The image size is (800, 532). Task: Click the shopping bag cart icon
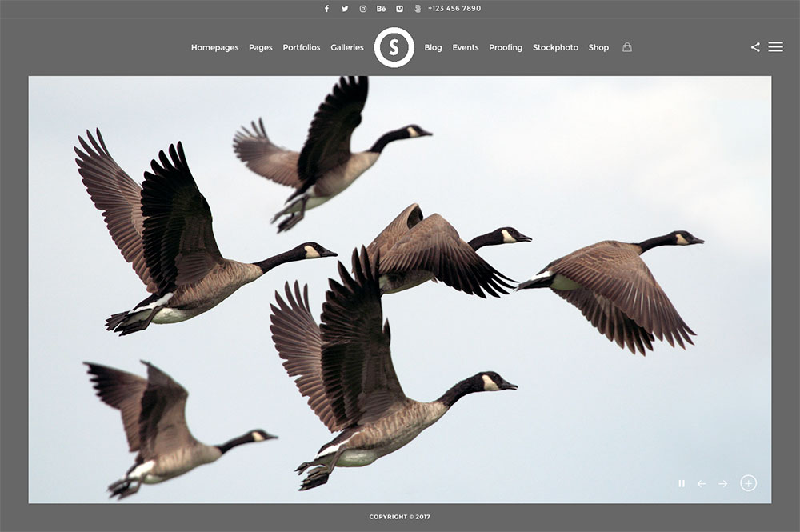627,47
